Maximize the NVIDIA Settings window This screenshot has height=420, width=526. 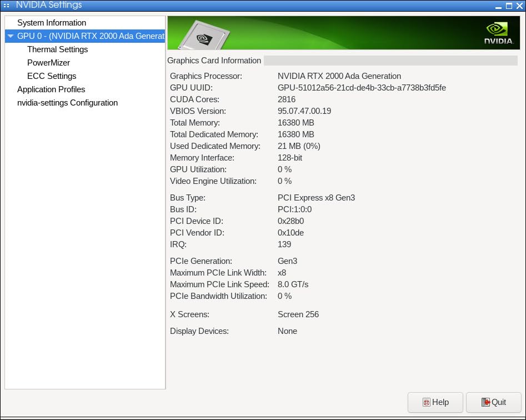point(509,6)
